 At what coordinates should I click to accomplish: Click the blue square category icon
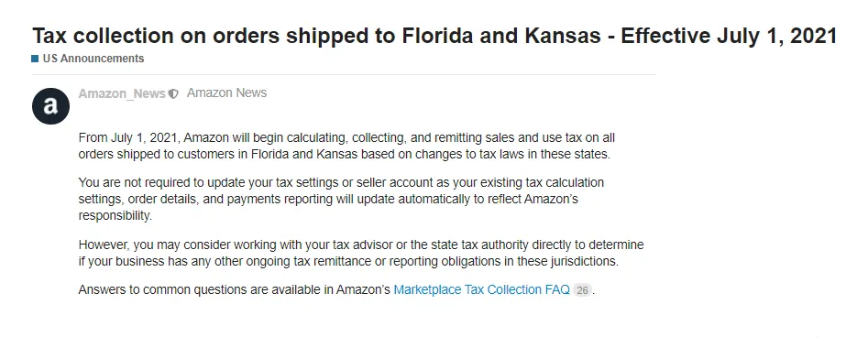point(35,59)
